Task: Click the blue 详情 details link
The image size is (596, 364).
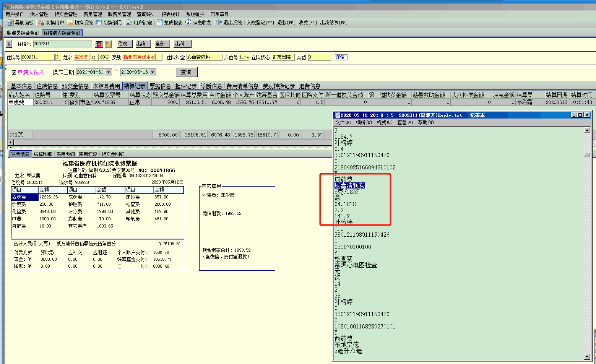Action: tap(340, 57)
